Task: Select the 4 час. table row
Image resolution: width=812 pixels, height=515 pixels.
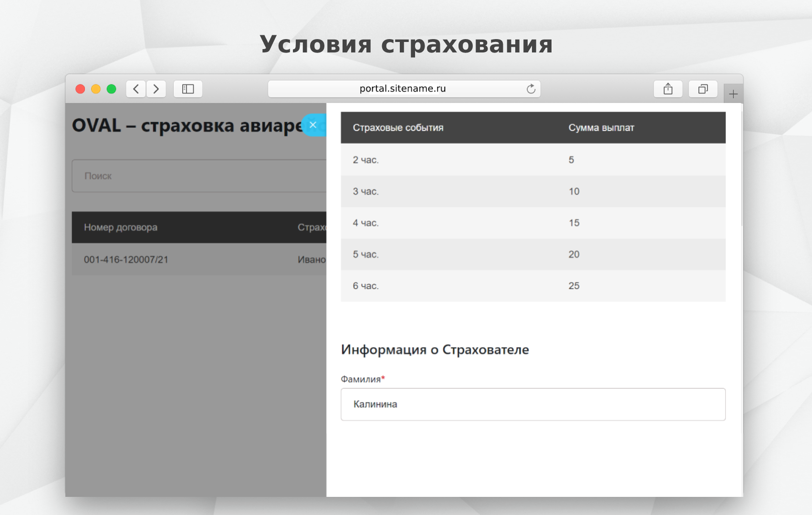Action: (x=533, y=223)
